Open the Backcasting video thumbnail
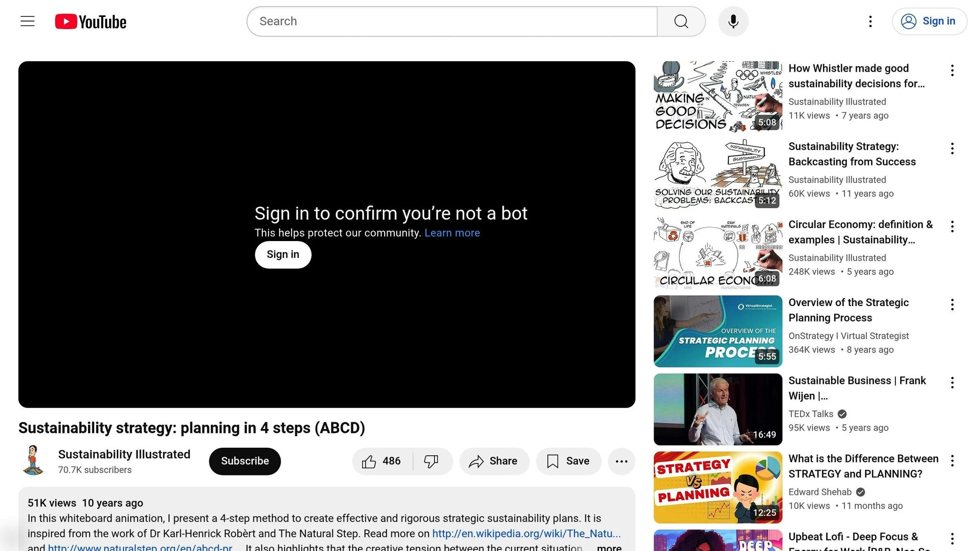The width and height of the screenshot is (980, 551). tap(718, 175)
